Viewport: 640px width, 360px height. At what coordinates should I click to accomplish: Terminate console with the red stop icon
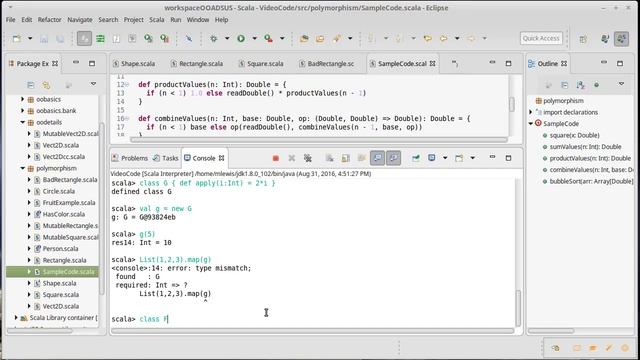point(276,158)
